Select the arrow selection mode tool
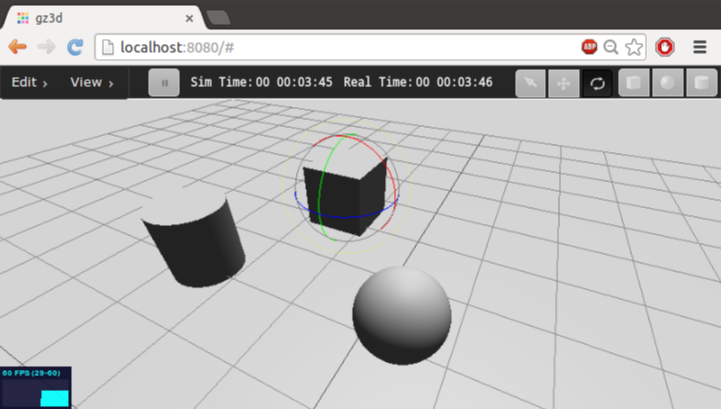 [x=530, y=83]
